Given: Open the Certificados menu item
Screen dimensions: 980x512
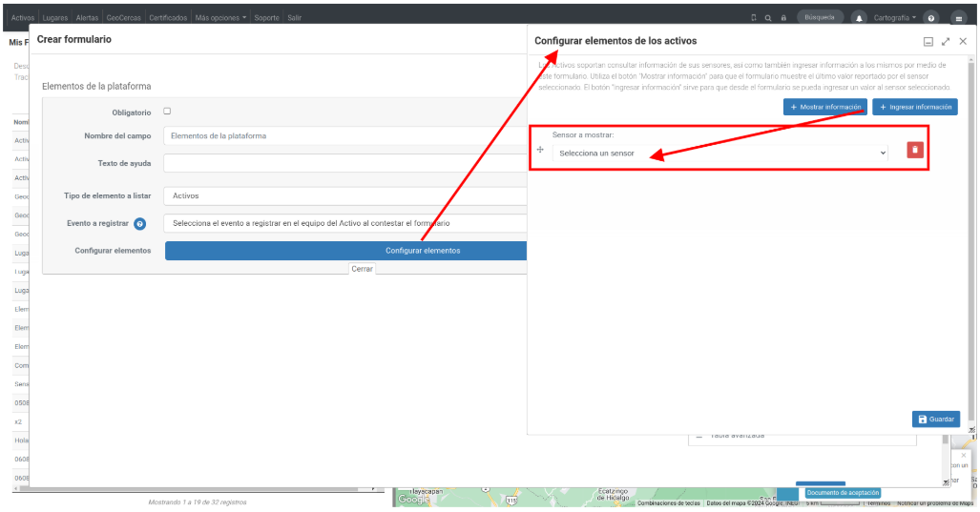Looking at the screenshot, I should (168, 18).
